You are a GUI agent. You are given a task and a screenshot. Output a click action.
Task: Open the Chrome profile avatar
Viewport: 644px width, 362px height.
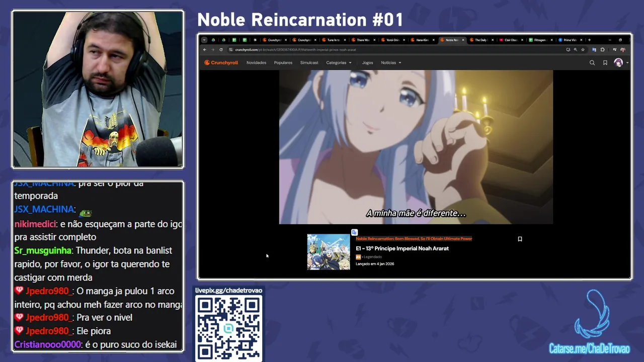(623, 50)
